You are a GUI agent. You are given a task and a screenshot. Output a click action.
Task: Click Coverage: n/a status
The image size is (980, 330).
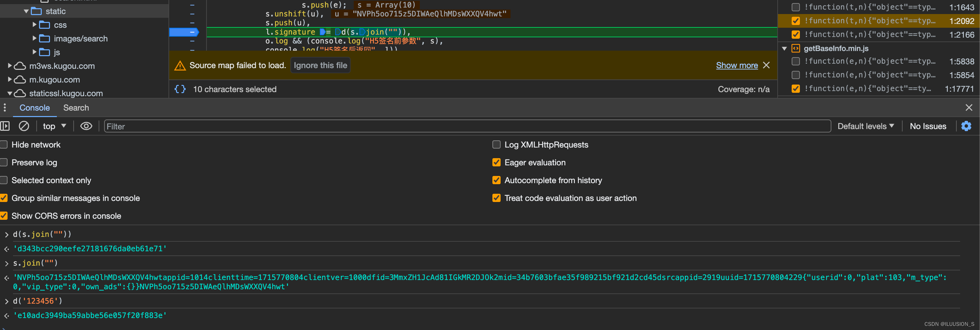pyautogui.click(x=743, y=89)
